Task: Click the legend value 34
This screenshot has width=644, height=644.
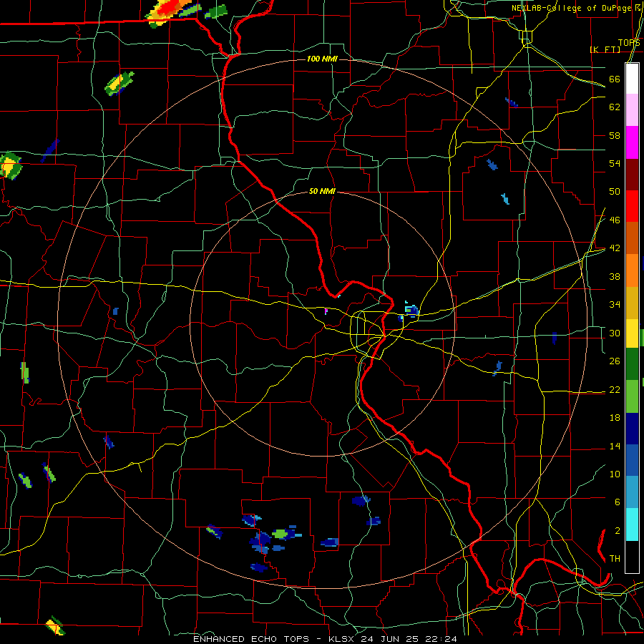Action: pyautogui.click(x=615, y=305)
